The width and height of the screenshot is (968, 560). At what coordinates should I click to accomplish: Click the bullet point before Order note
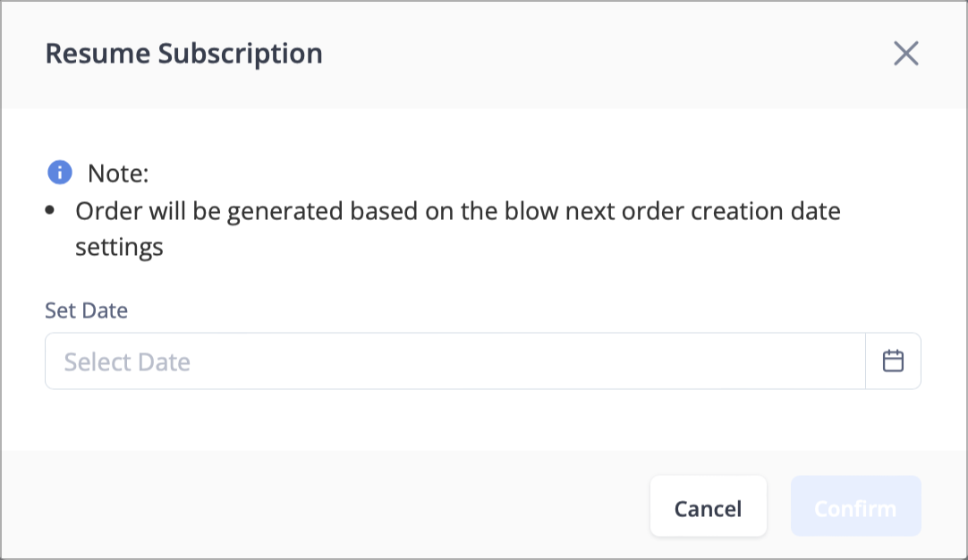[50, 211]
